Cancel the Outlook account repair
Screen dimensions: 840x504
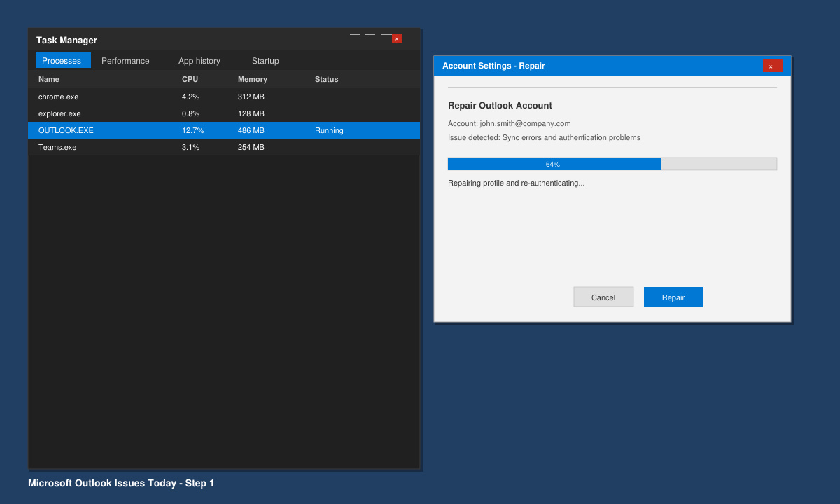point(603,297)
